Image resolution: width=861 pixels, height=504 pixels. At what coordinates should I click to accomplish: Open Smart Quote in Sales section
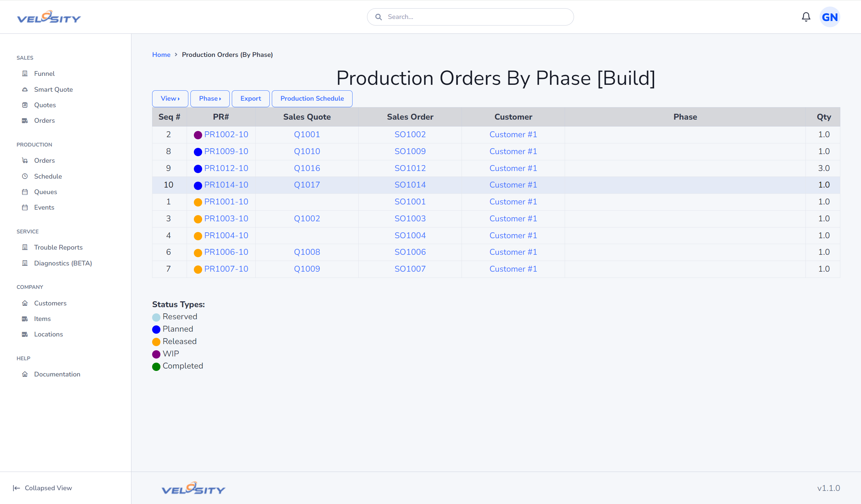(x=53, y=89)
